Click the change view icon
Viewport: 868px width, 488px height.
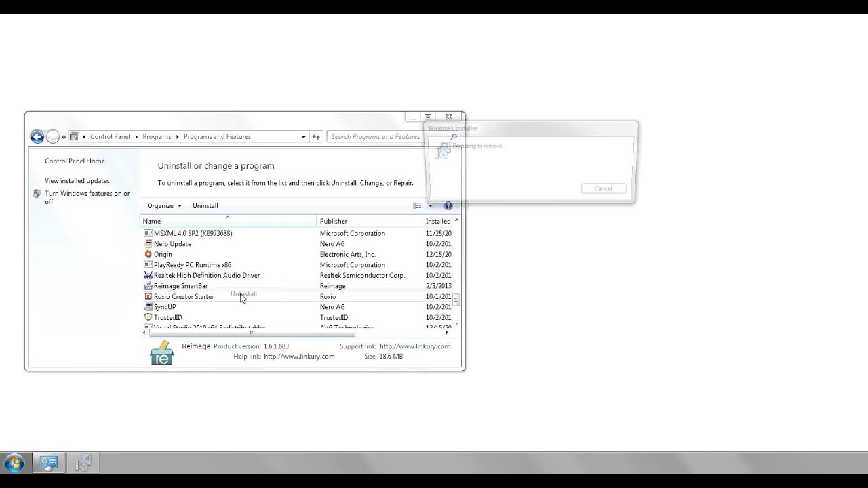coord(418,205)
